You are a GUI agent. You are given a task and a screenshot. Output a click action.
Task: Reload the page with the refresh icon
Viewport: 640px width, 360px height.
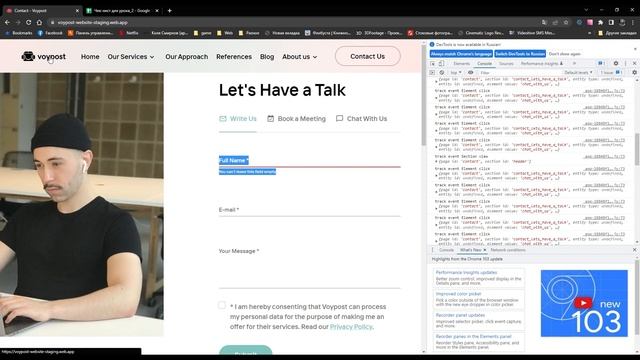(29, 22)
